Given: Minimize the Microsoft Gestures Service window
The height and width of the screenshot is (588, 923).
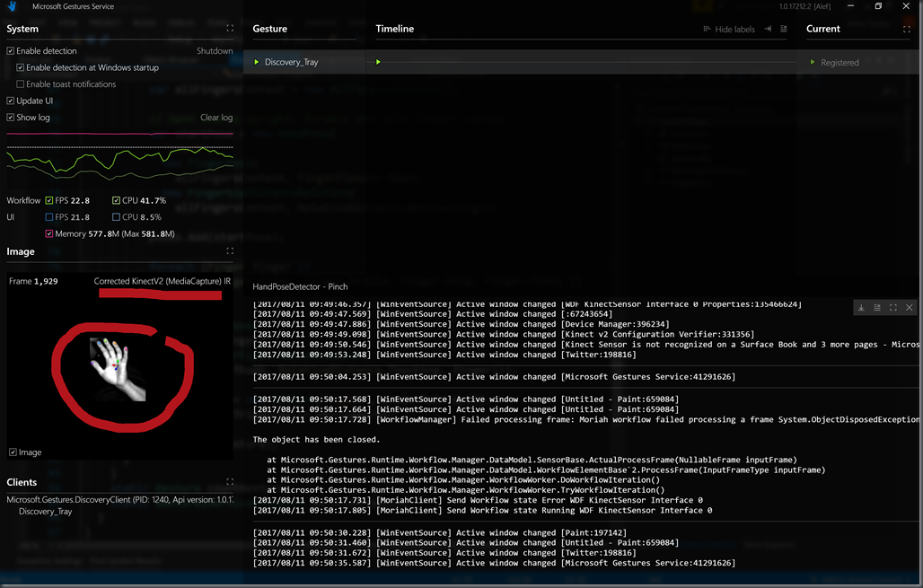Looking at the screenshot, I should point(850,6).
